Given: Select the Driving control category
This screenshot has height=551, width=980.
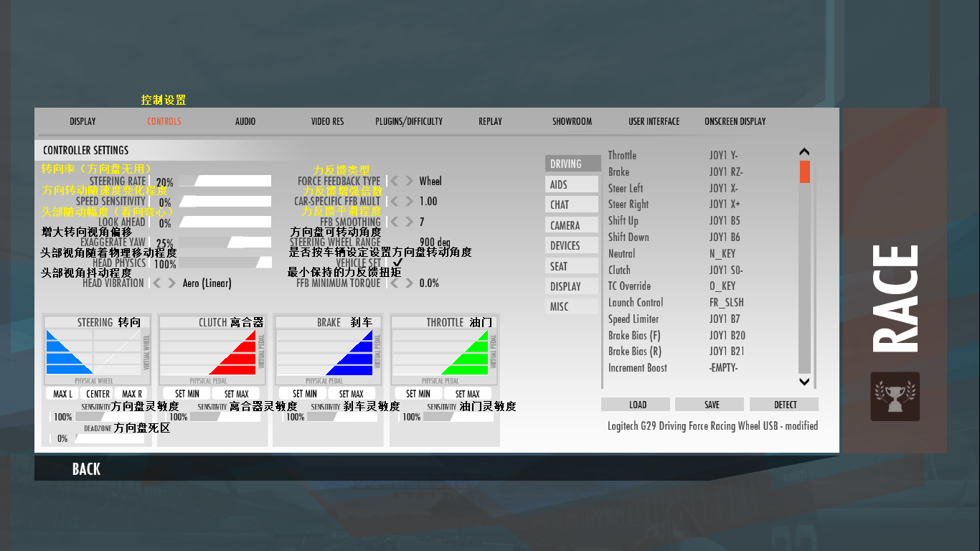Looking at the screenshot, I should pos(573,164).
